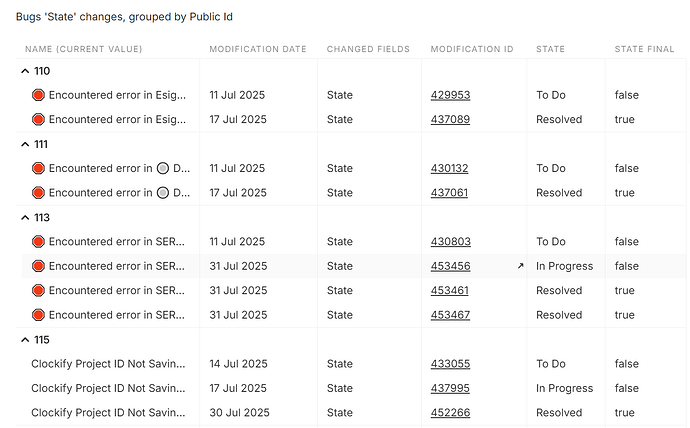Click red bug icon in 453461 row
Screen dimensions: 690x428
38,290
